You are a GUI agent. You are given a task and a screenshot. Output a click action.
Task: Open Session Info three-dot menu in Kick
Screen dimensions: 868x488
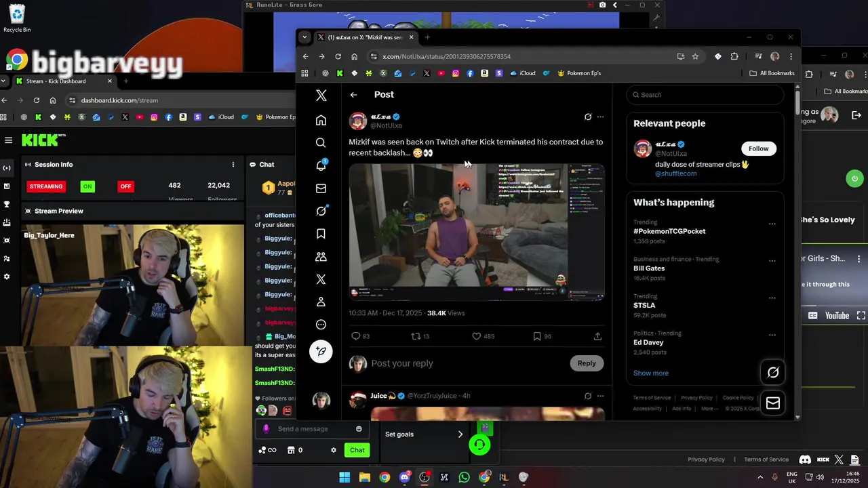click(233, 165)
